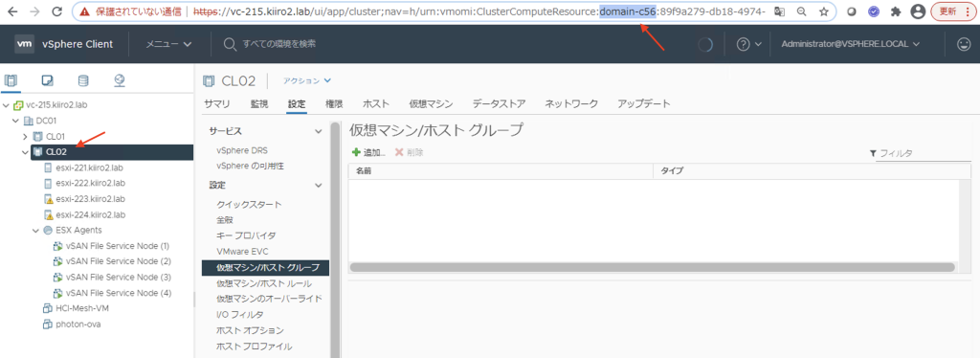Collapse the ESX Agents resource pool
Image resolution: width=980 pixels, height=358 pixels.
point(35,230)
